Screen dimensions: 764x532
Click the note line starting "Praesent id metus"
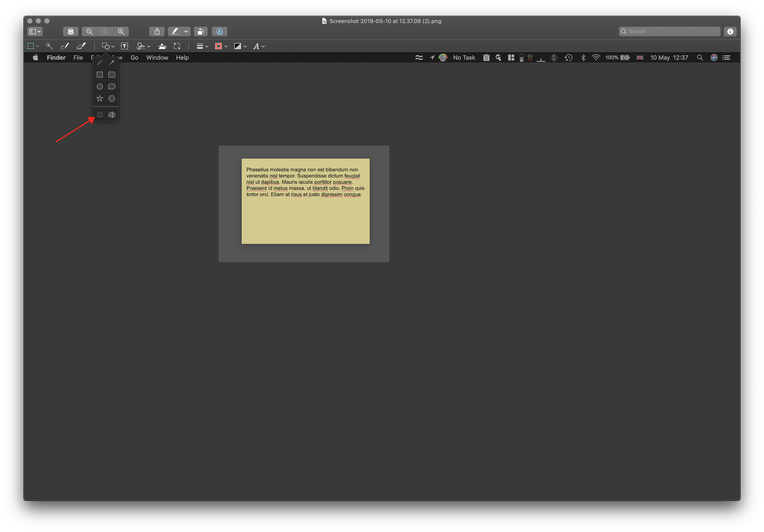pyautogui.click(x=305, y=188)
